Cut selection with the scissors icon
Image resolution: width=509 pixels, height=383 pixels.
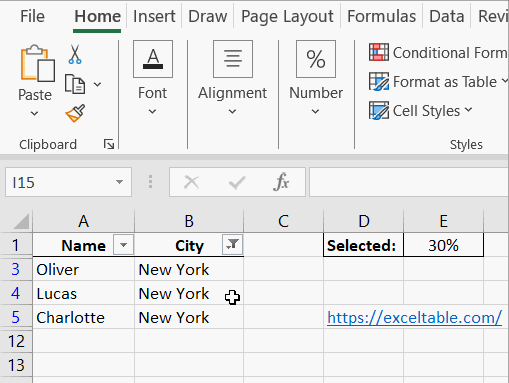tap(75, 54)
